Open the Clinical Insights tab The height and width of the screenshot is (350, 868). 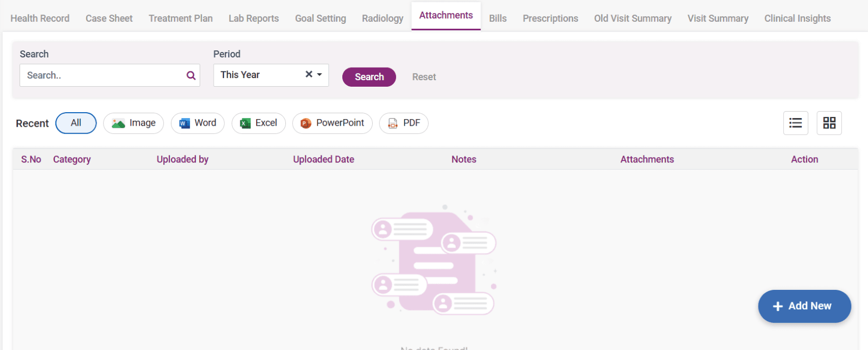pos(797,18)
